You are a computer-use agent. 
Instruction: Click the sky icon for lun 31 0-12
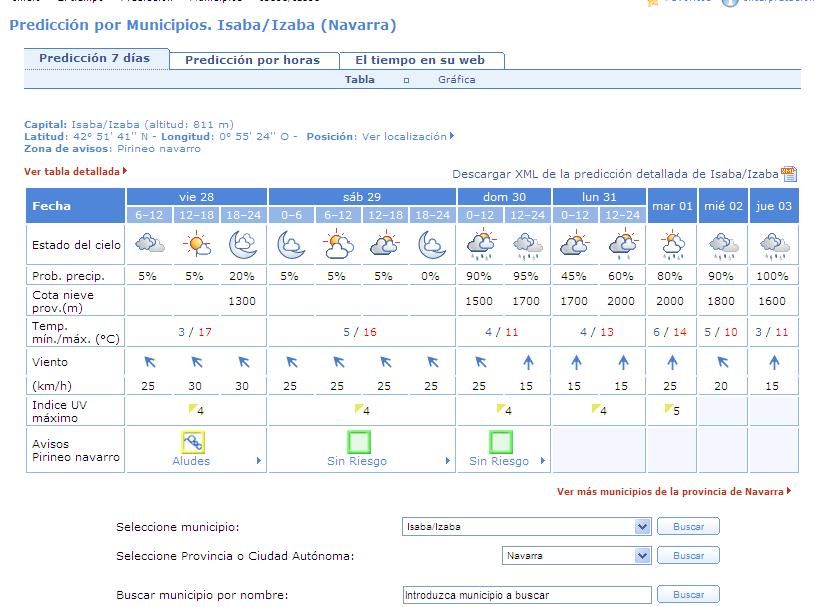click(x=575, y=244)
